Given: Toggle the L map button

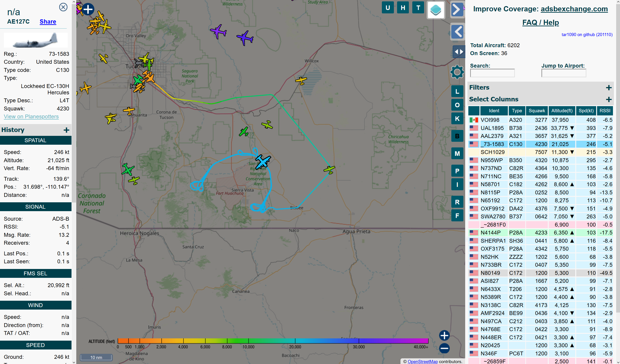Looking at the screenshot, I should (457, 91).
